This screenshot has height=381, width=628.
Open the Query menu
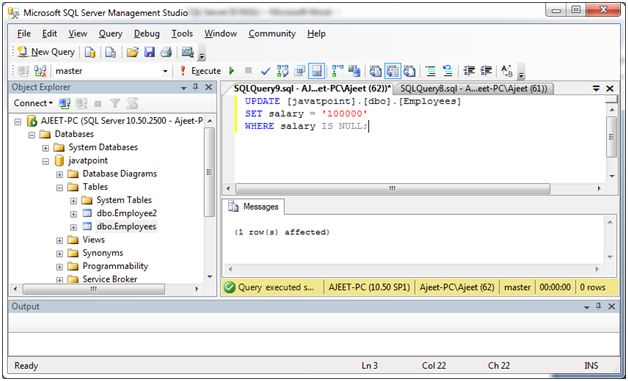click(x=111, y=34)
